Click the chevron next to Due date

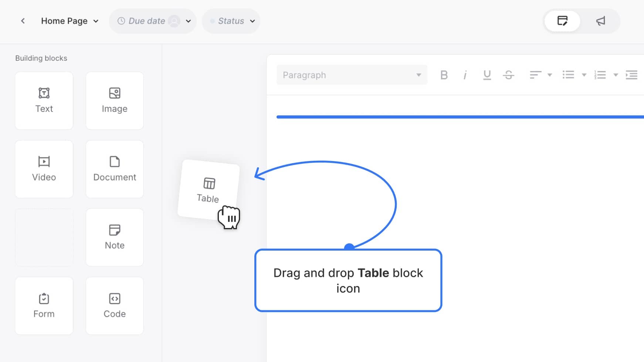pyautogui.click(x=188, y=21)
